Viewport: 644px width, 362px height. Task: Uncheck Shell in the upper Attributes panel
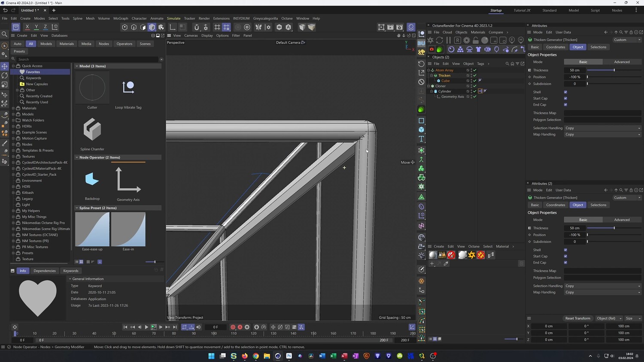(x=565, y=92)
